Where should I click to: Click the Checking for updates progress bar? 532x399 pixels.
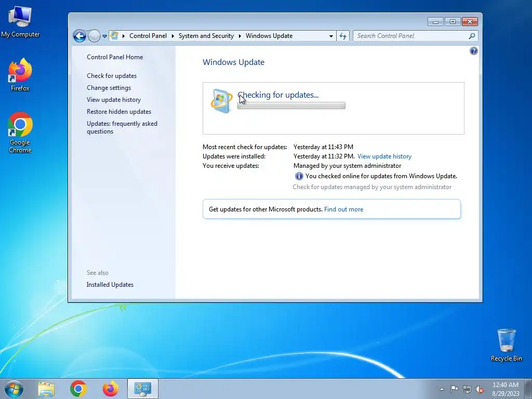click(x=291, y=105)
